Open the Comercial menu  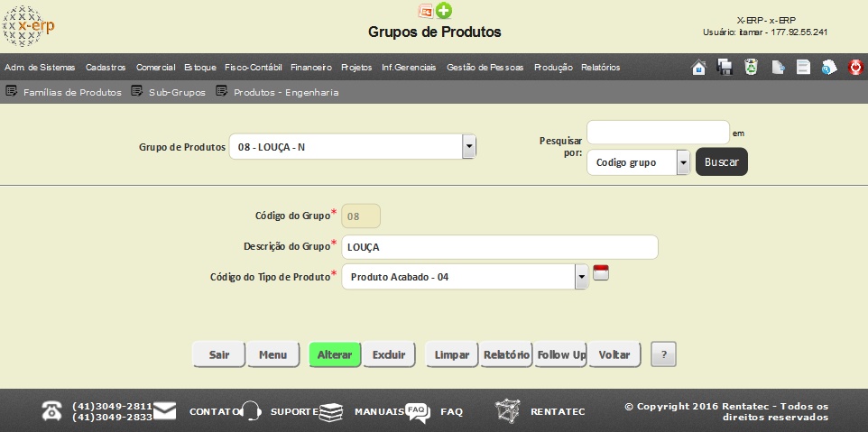pyautogui.click(x=155, y=68)
